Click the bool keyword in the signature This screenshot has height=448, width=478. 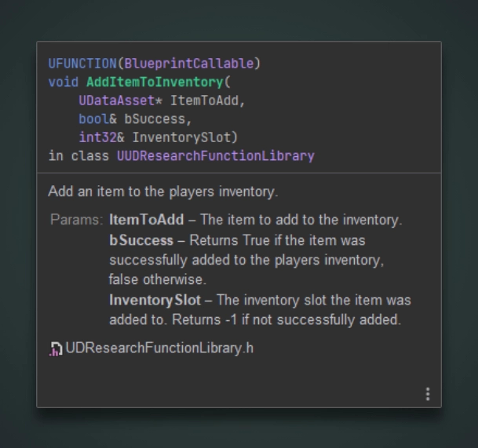point(94,119)
